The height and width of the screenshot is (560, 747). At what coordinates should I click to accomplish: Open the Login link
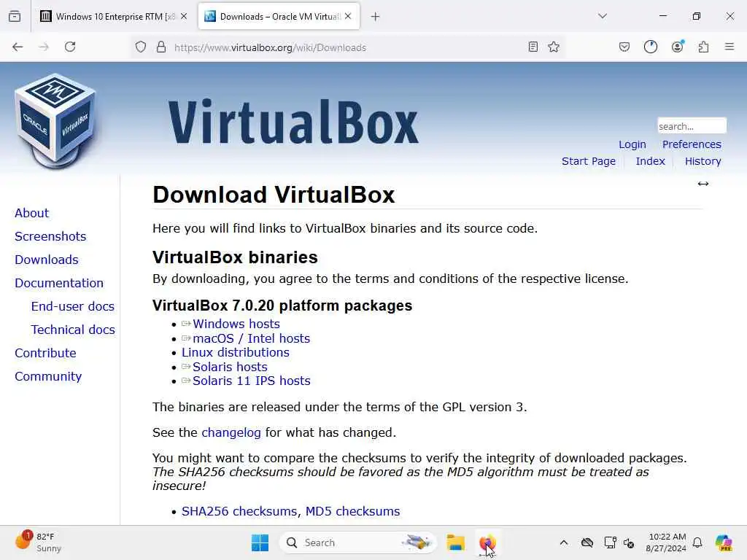pos(632,144)
